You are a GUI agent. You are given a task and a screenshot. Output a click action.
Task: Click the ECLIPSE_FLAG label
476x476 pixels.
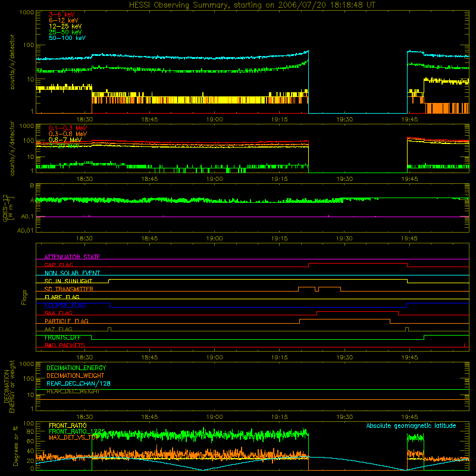point(65,305)
